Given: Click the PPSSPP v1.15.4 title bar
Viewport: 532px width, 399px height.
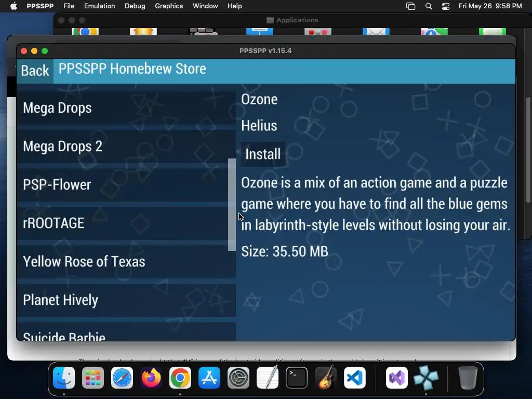Looking at the screenshot, I should coord(265,50).
